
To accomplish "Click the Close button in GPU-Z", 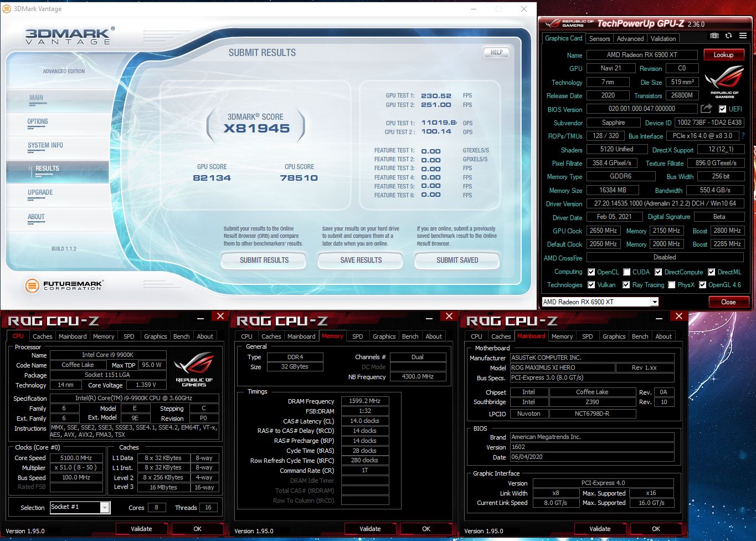I will pos(728,302).
